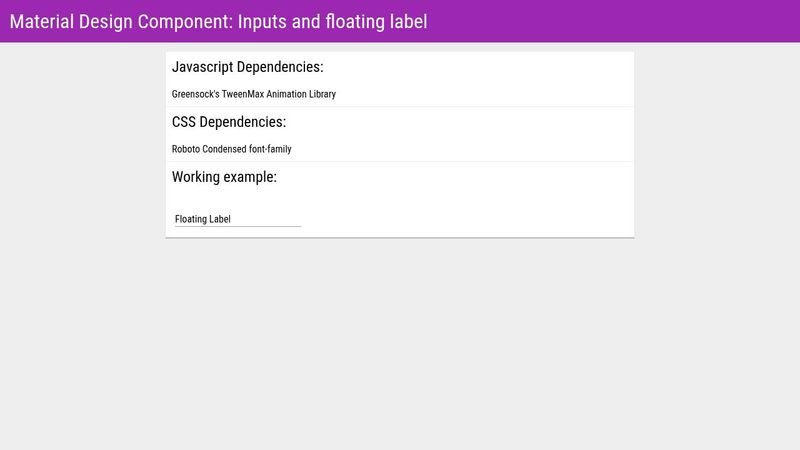The image size is (800, 450).
Task: Select the Javascript Dependencies heading
Action: click(x=247, y=67)
